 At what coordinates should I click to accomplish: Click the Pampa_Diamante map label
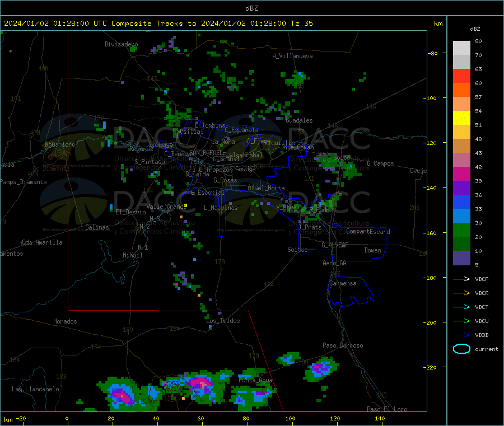coord(23,182)
